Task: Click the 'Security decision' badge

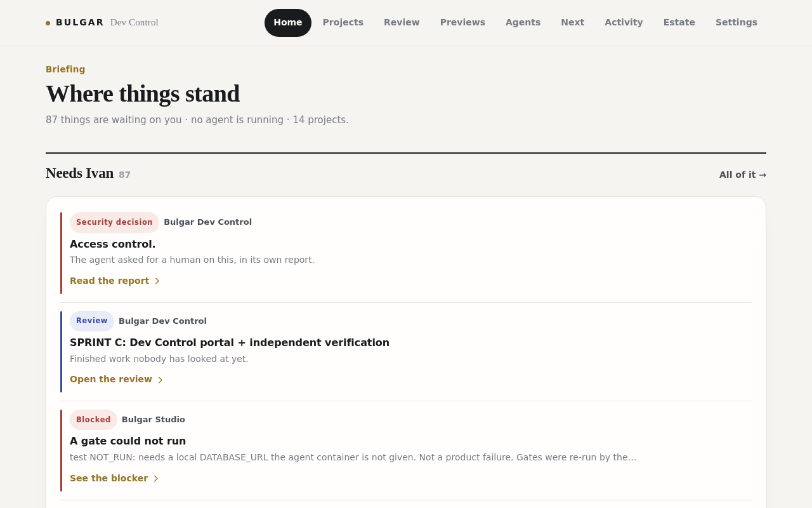Action: tap(114, 222)
